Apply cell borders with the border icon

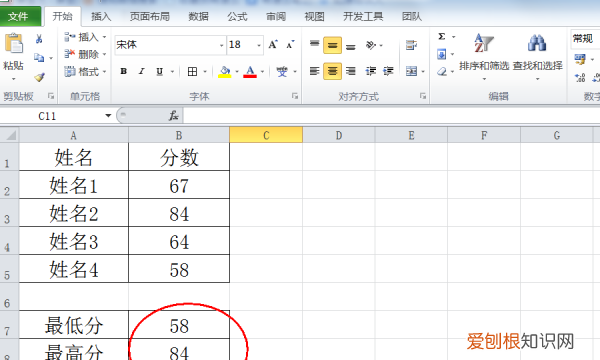coord(192,72)
